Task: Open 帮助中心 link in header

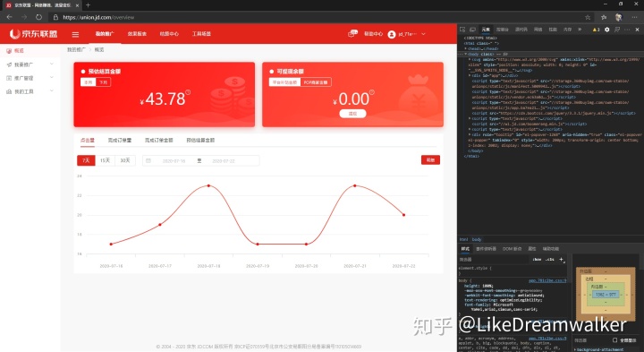Action: point(373,34)
